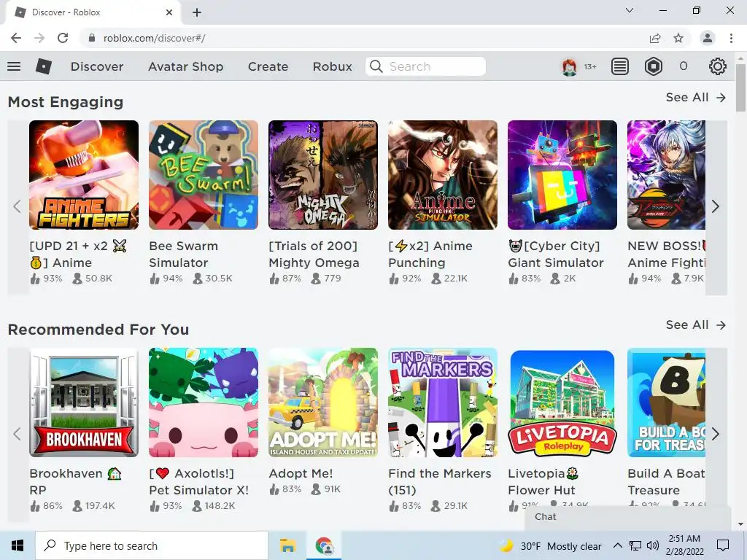Click the Windows Start button
This screenshot has width=747, height=560.
pos(18,545)
